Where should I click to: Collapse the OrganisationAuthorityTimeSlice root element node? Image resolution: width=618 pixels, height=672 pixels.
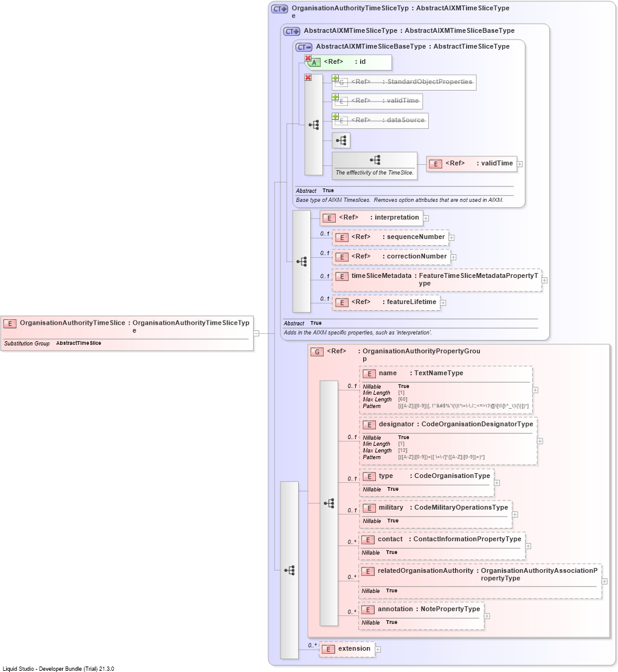tap(256, 333)
